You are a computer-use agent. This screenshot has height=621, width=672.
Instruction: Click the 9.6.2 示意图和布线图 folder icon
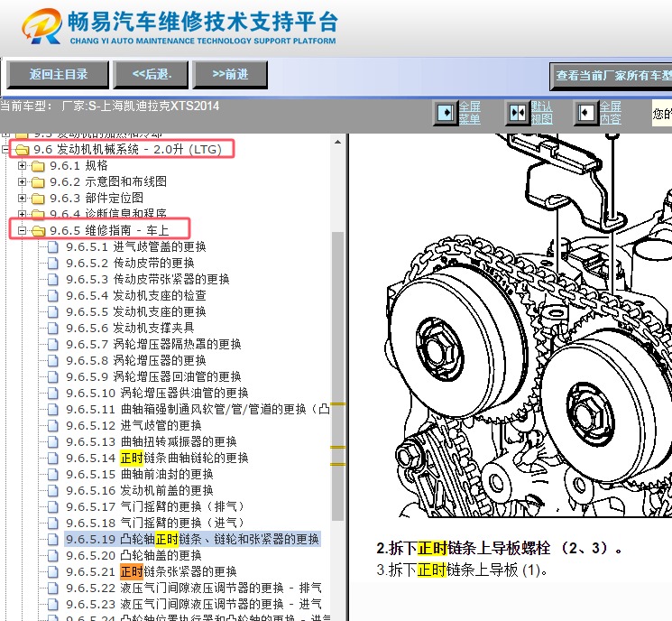[38, 182]
